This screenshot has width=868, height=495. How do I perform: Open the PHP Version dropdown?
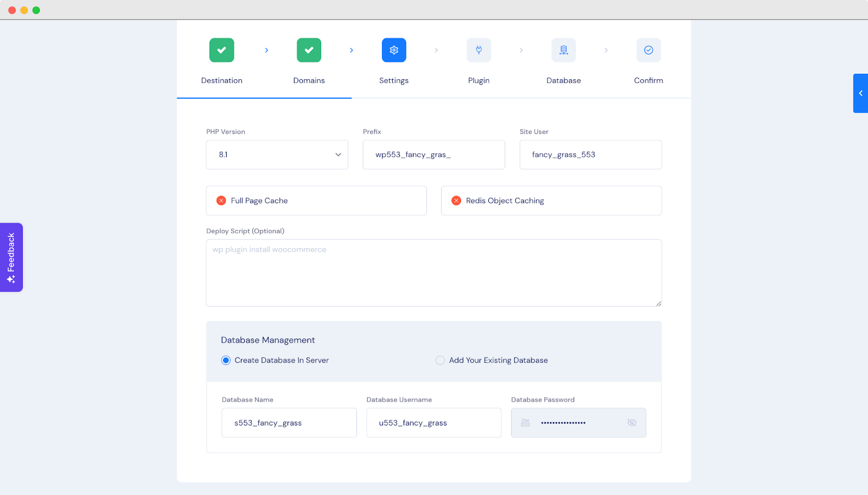[x=277, y=155]
